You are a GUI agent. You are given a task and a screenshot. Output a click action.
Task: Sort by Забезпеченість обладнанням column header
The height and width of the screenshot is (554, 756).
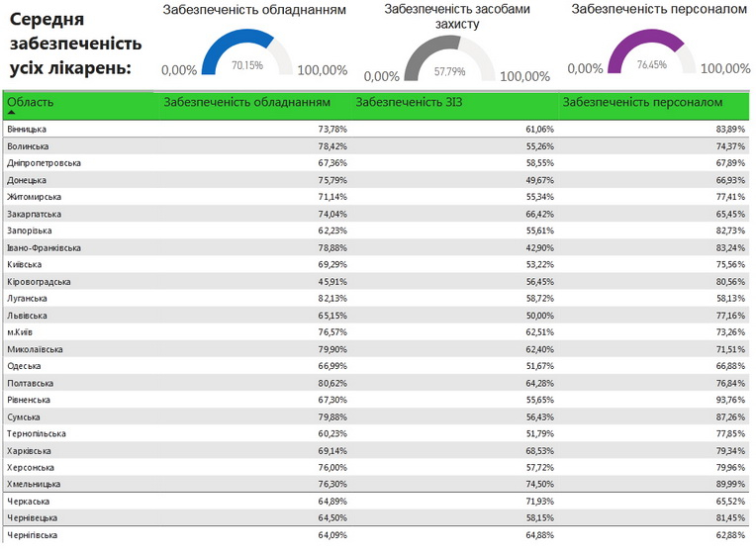246,102
